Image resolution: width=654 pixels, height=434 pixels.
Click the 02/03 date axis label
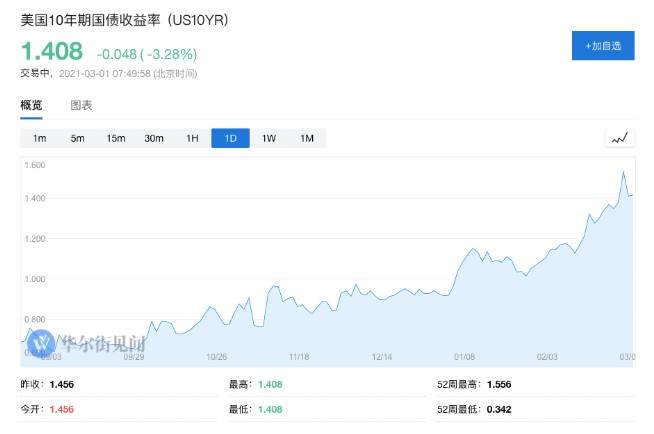coord(547,357)
